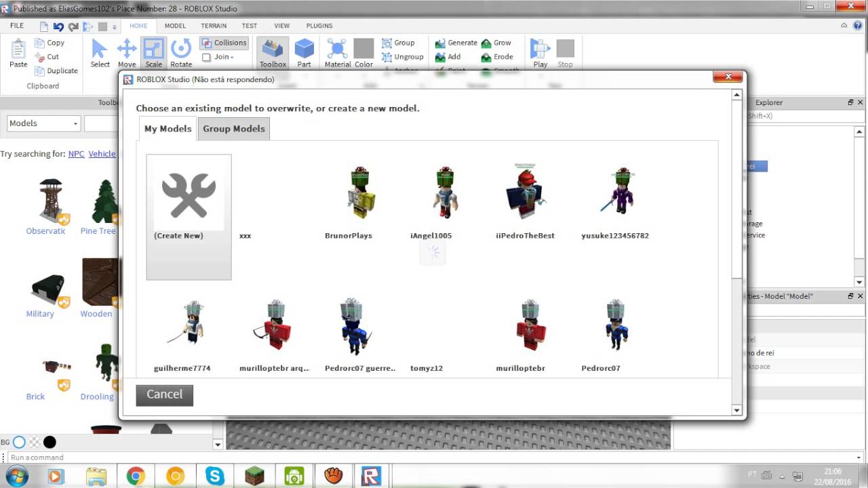
Task: Click the Grow terrain icon
Action: (x=486, y=43)
